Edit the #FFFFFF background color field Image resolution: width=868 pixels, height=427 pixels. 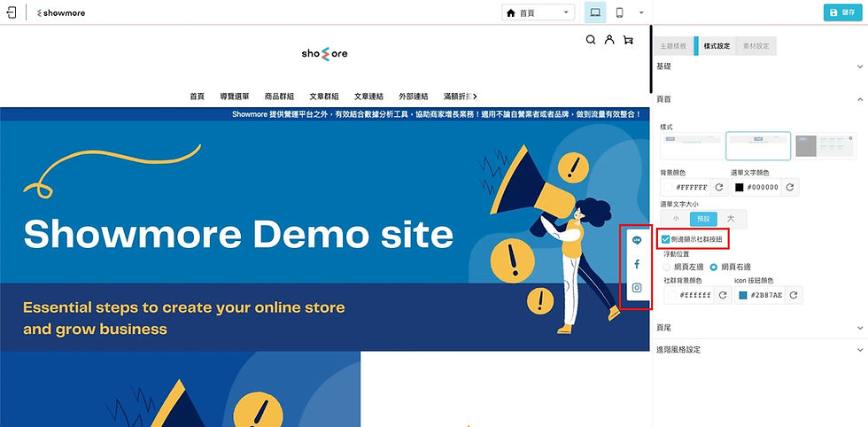point(693,187)
